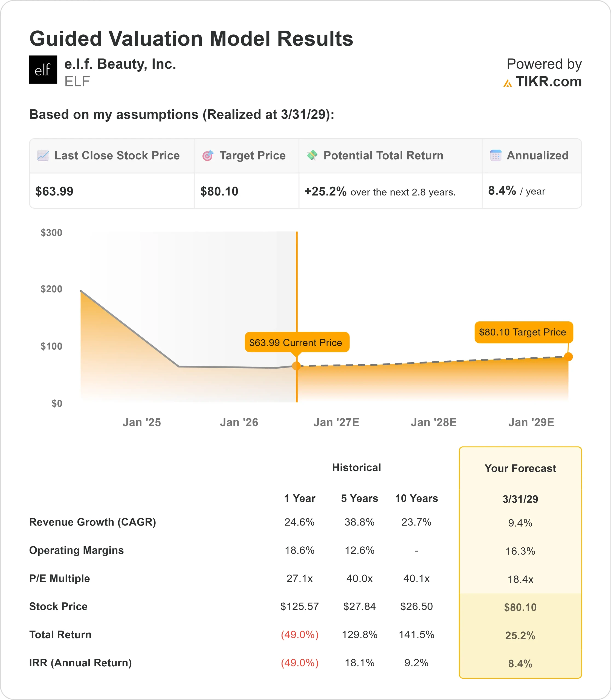This screenshot has height=700, width=611.
Task: Click the money icon beside Potential Total Return
Action: click(312, 155)
